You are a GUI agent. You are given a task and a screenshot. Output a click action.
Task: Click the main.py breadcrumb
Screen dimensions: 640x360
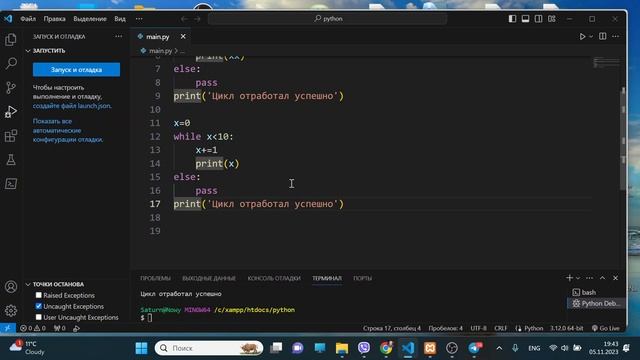(x=160, y=51)
